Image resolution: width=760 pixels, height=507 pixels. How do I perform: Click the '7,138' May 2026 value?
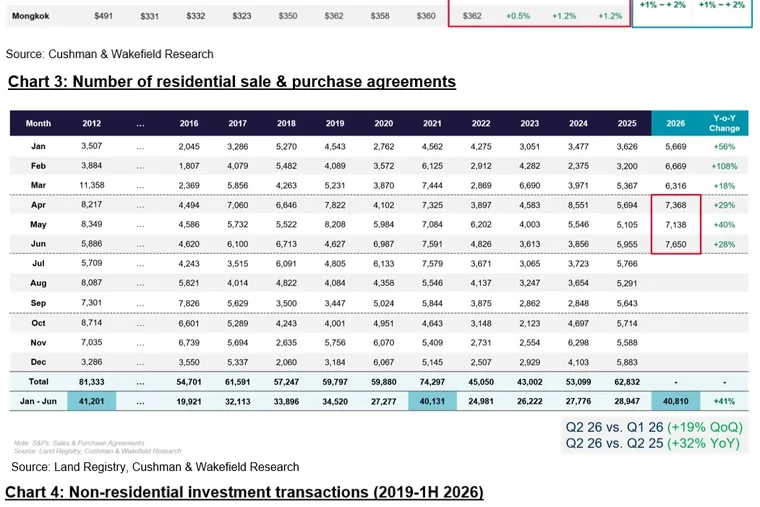tap(676, 225)
